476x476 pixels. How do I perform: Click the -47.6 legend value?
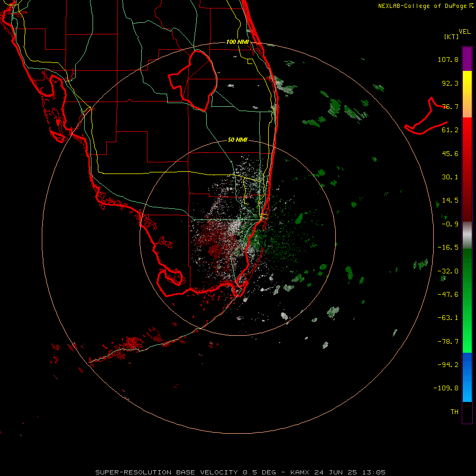[448, 295]
